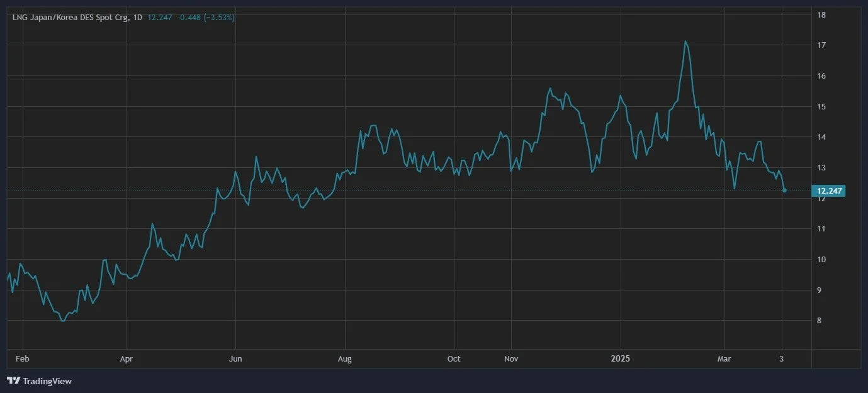868x393 pixels.
Task: Click the 13 price axis label
Action: 821,168
